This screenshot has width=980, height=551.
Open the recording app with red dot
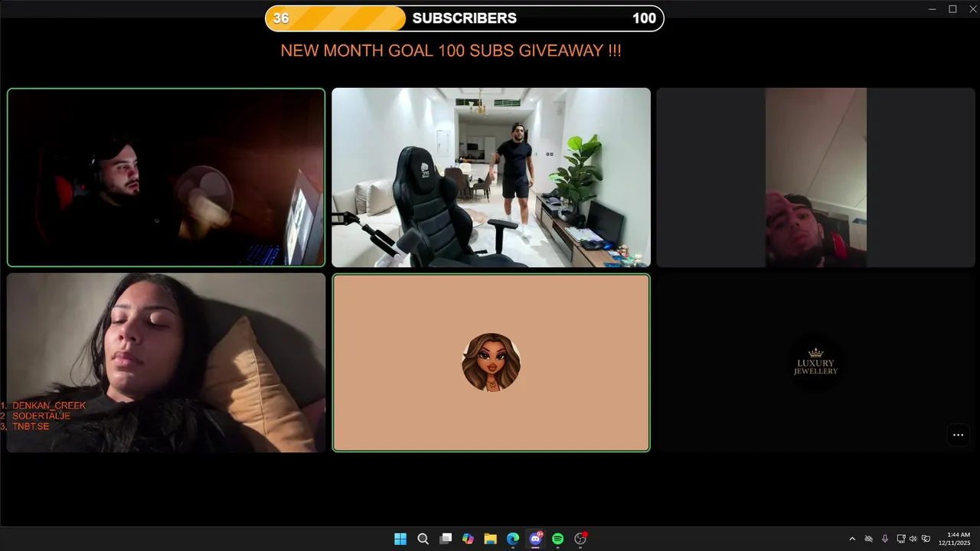pos(580,539)
